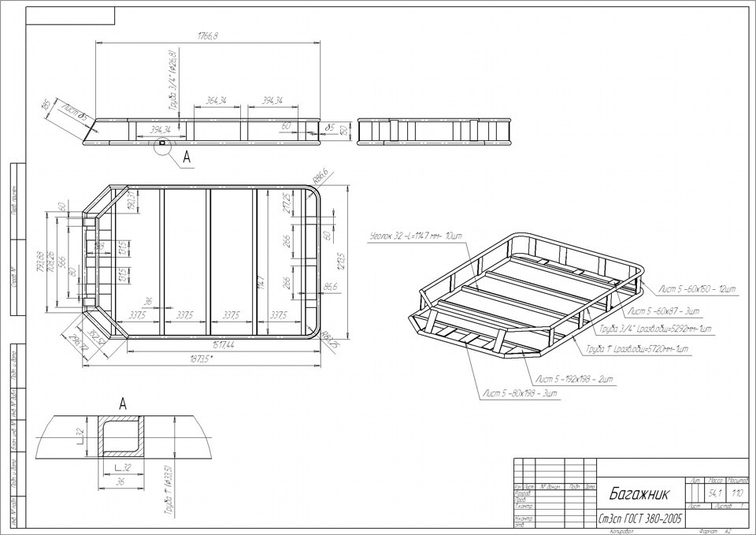
Task: Select the 1213,5 width dimension
Action: pos(341,262)
